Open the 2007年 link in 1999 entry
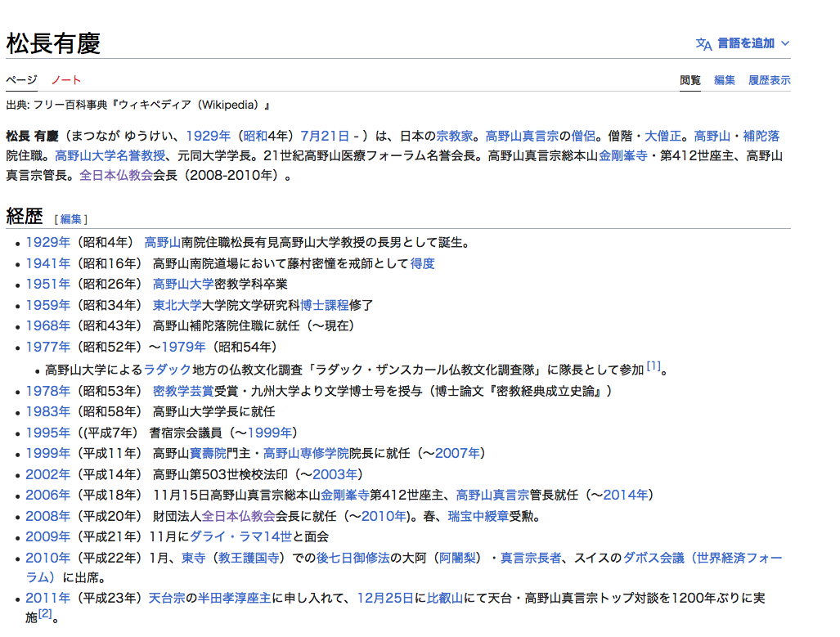 [x=457, y=454]
